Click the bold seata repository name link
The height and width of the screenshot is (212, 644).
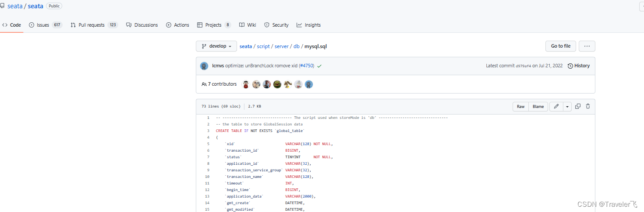pos(35,6)
